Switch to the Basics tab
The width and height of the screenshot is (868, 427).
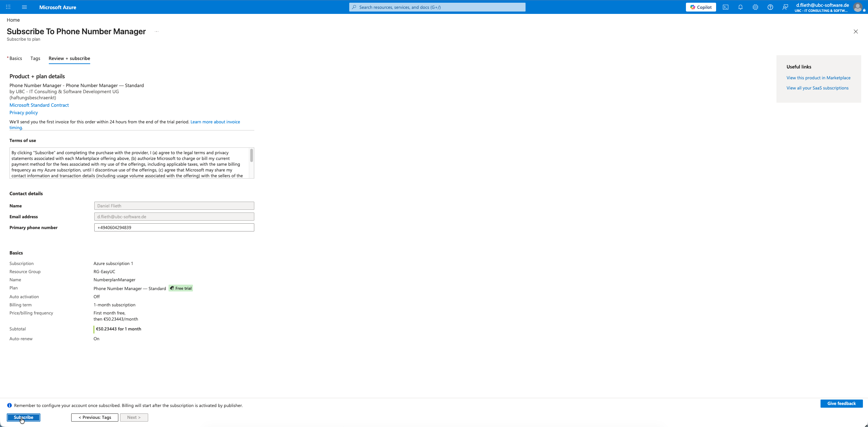(x=16, y=58)
